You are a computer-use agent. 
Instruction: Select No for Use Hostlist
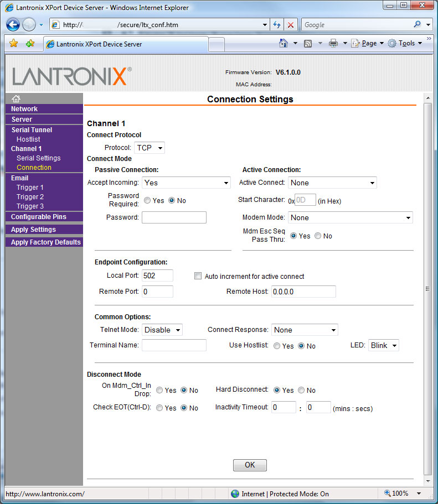301,346
